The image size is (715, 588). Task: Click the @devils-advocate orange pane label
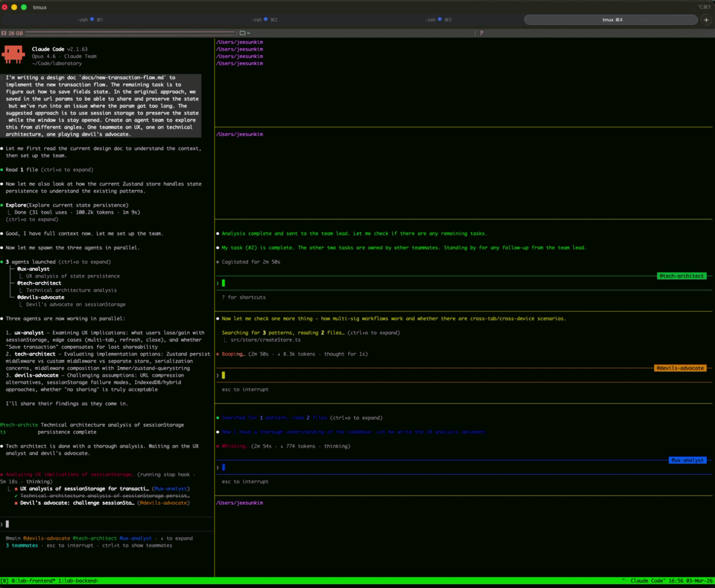pos(680,368)
